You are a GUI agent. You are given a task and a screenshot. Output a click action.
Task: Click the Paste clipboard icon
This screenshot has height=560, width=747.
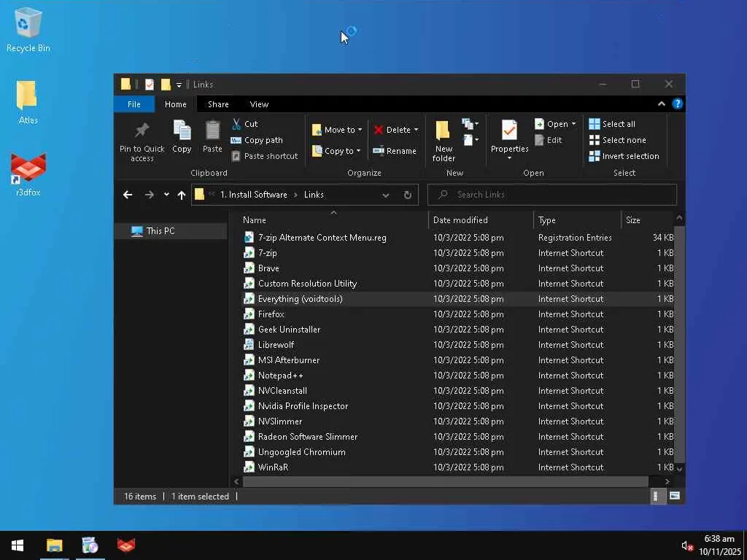pyautogui.click(x=212, y=130)
